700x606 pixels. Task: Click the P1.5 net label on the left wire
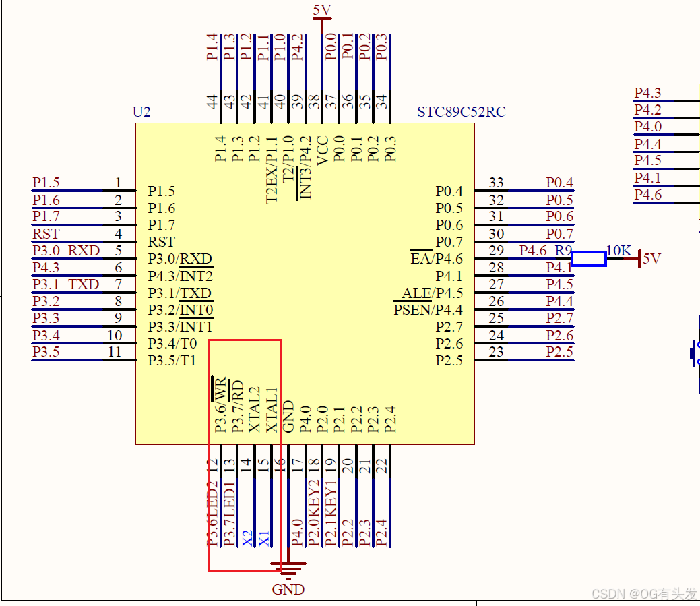tap(46, 183)
